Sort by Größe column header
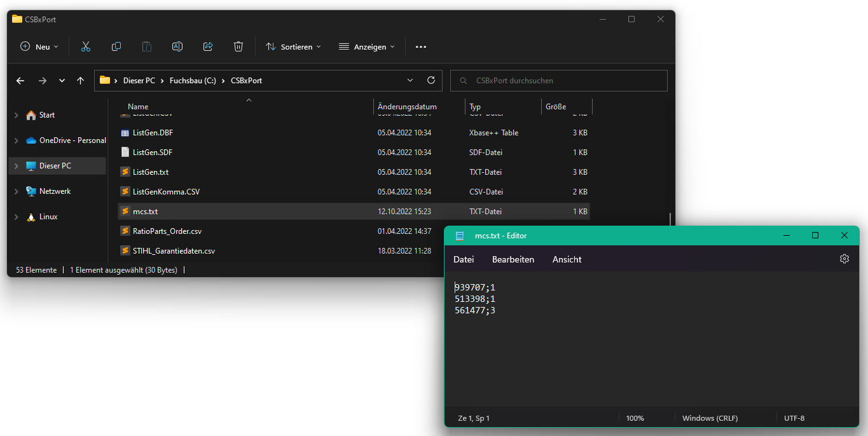 555,107
